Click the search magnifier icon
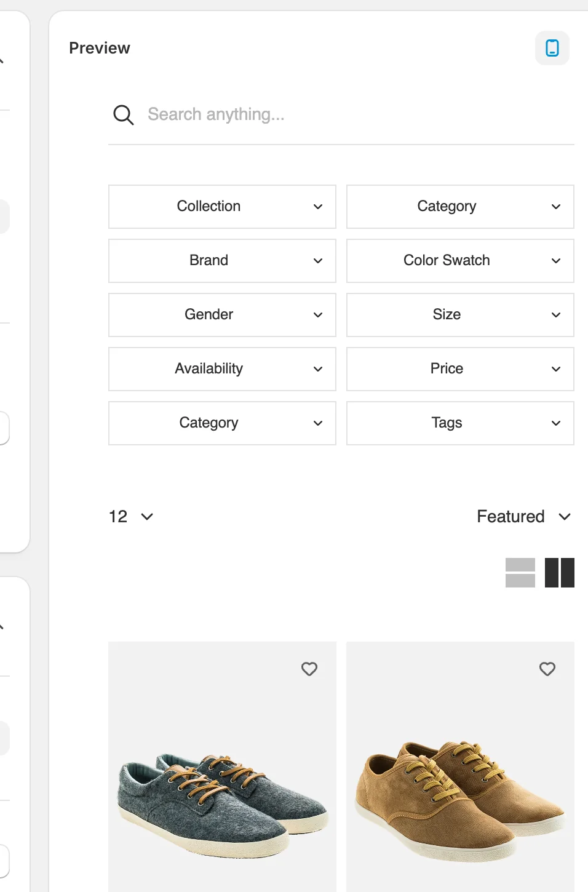 [x=123, y=114]
